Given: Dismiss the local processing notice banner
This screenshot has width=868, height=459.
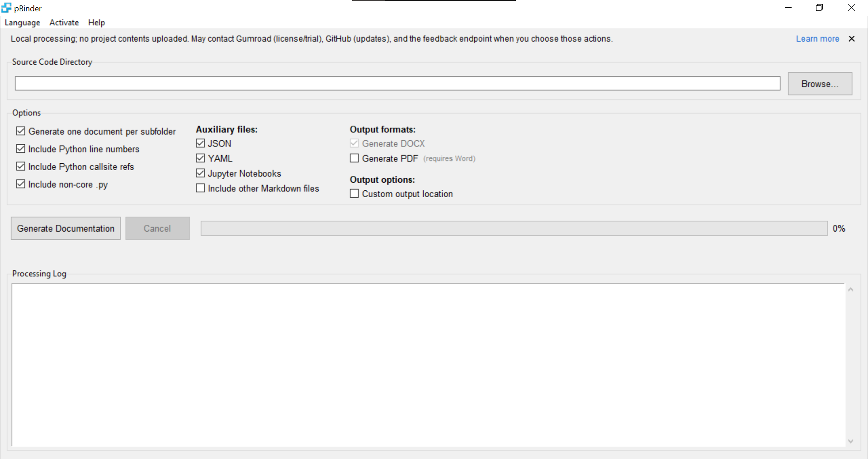Looking at the screenshot, I should [852, 39].
